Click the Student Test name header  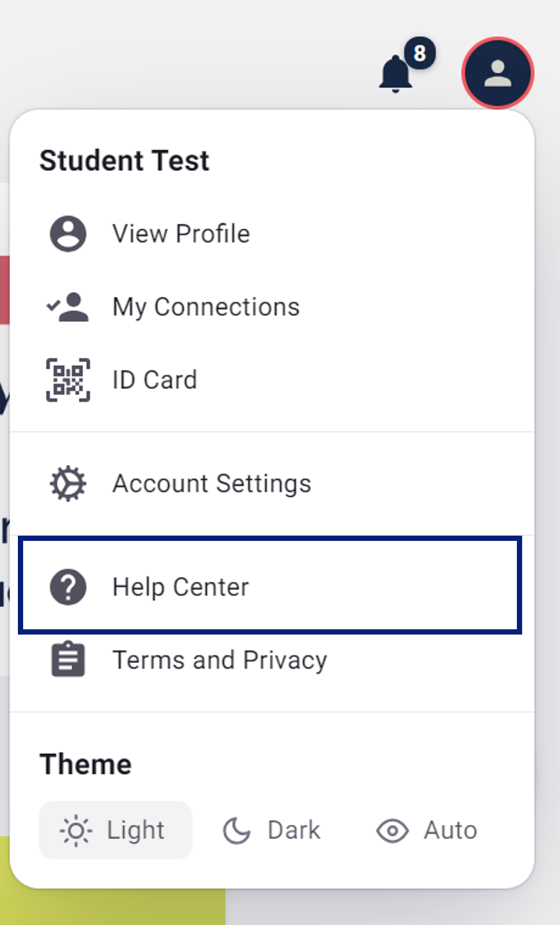click(x=125, y=160)
